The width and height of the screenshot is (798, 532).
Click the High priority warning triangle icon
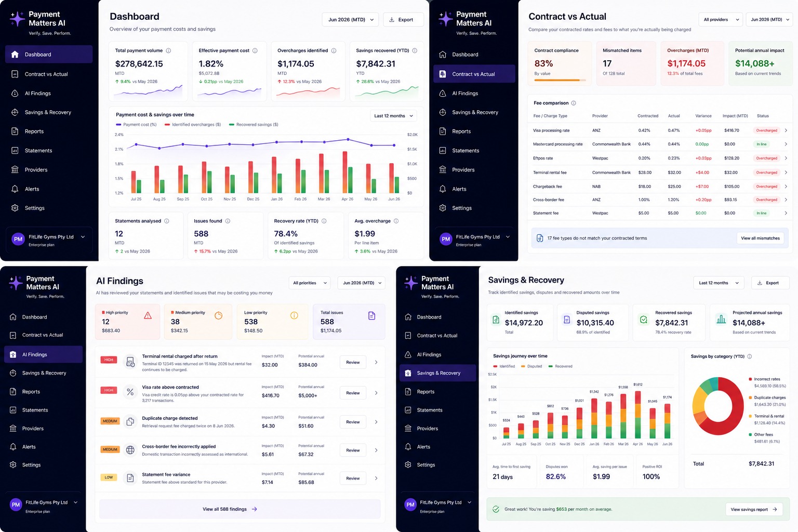click(x=148, y=316)
